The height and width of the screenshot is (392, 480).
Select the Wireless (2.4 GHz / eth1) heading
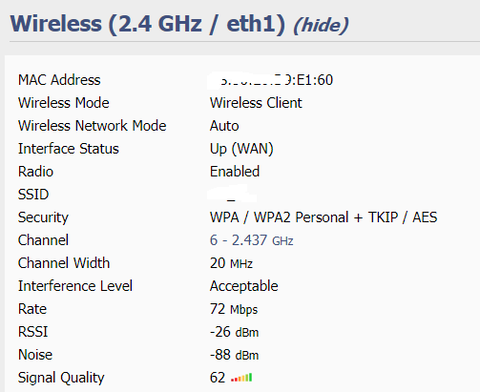tap(148, 24)
